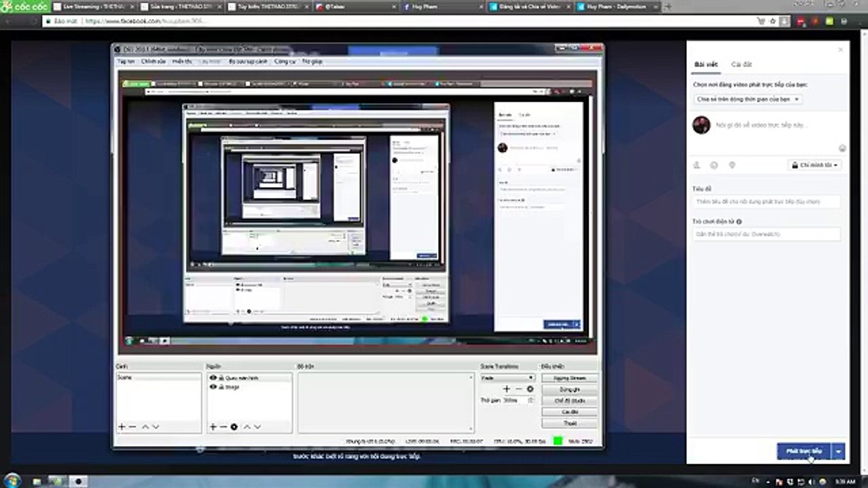Screen dimensions: 868x488
Task: Bookmark the page with the star icon
Action: [773, 21]
